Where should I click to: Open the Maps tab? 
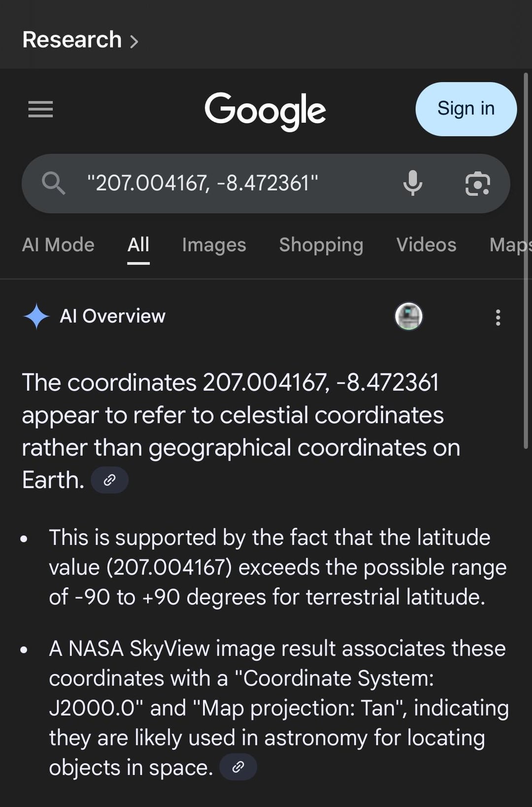coord(510,245)
